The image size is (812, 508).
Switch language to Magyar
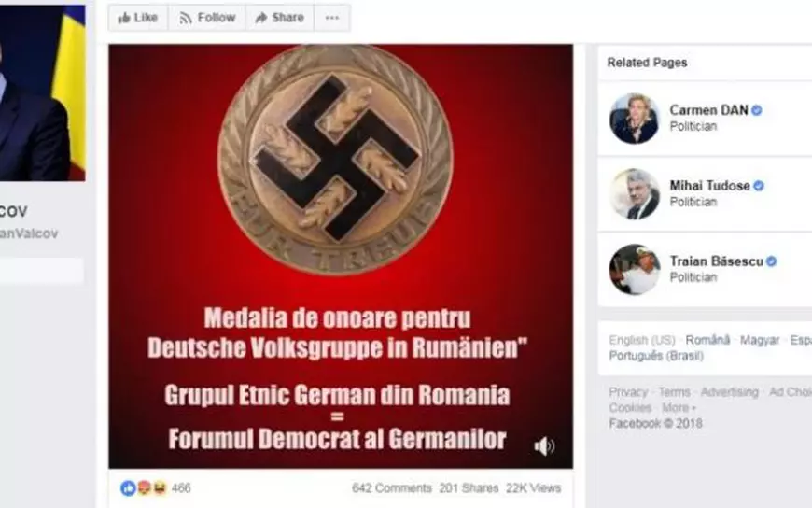click(759, 340)
